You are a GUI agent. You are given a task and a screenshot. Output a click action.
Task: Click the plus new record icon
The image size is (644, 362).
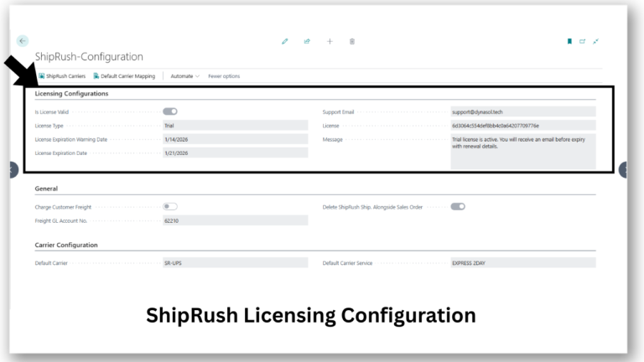coord(330,41)
